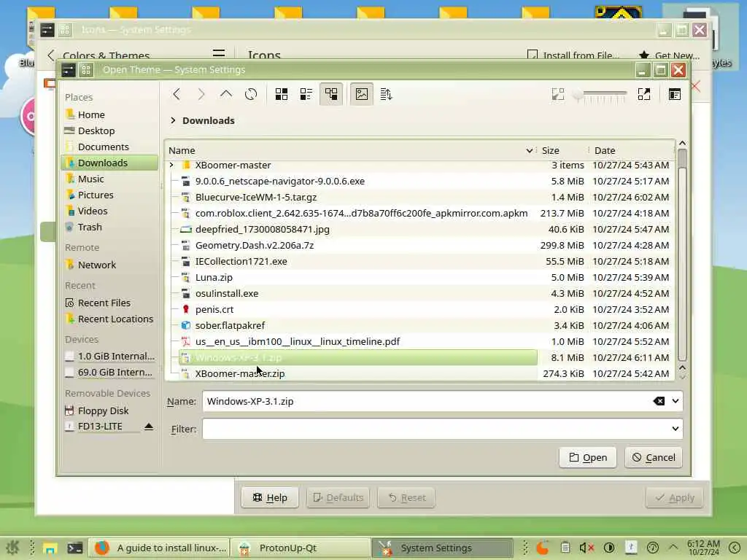Viewport: 747px width, 560px height.
Task: Switch to ProtonUp-Qt taskbar entry
Action: [301, 548]
